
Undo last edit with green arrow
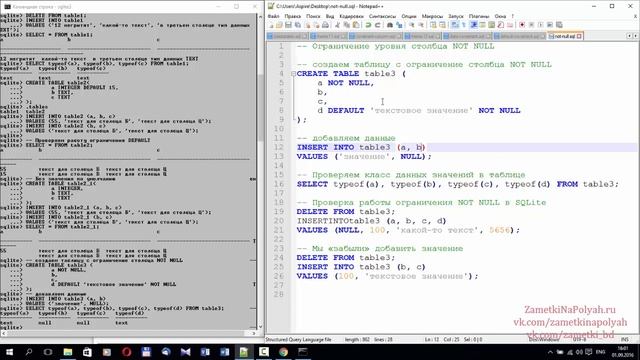[x=368, y=25]
